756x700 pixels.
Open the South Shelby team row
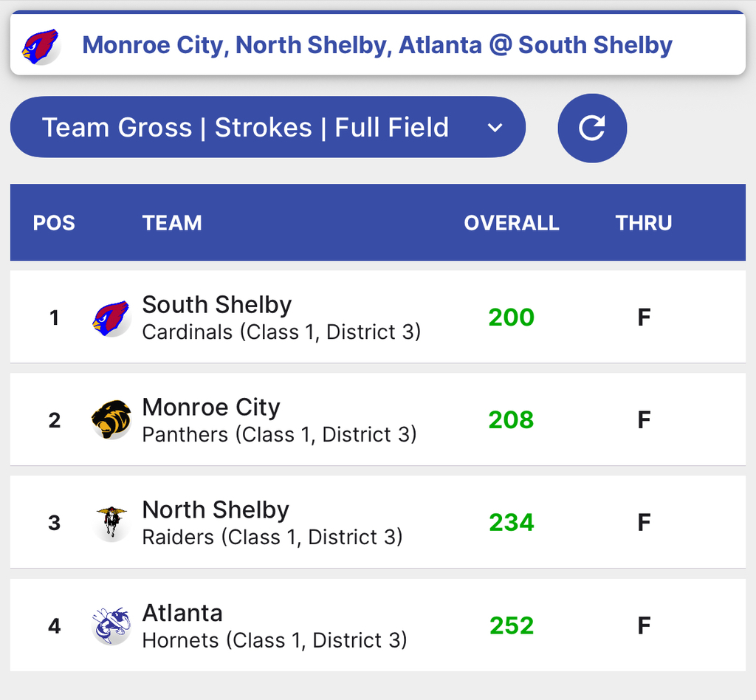tap(377, 318)
